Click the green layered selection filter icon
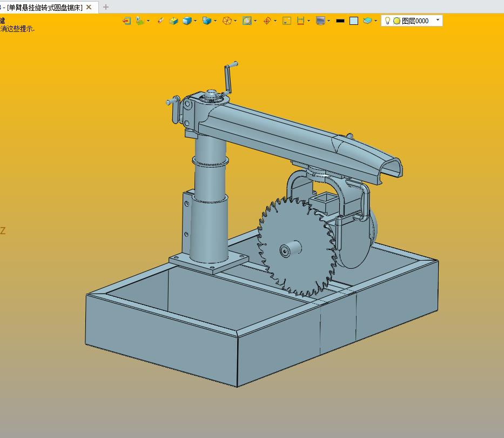Viewport: 504px width, 438px height. pyautogui.click(x=139, y=21)
